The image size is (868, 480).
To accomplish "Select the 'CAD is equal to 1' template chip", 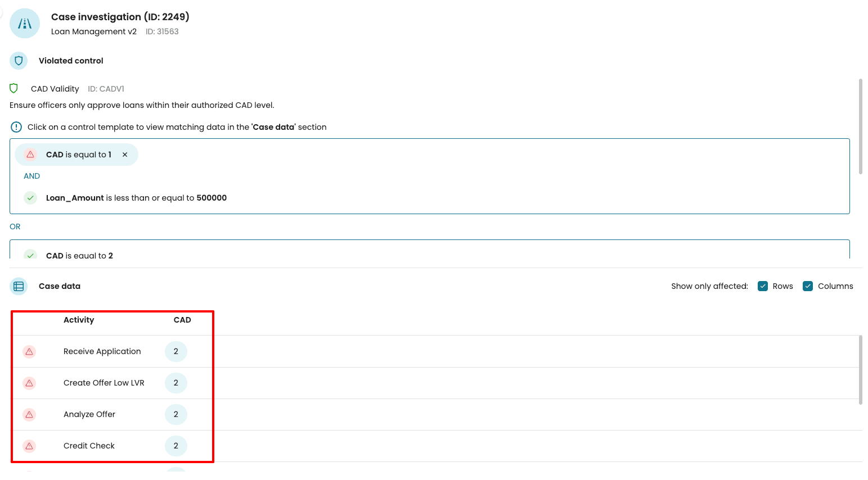I will [78, 155].
